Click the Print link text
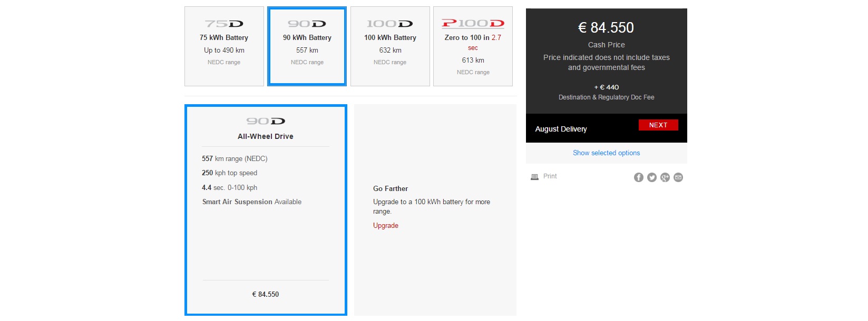The height and width of the screenshot is (321, 868). click(x=550, y=176)
